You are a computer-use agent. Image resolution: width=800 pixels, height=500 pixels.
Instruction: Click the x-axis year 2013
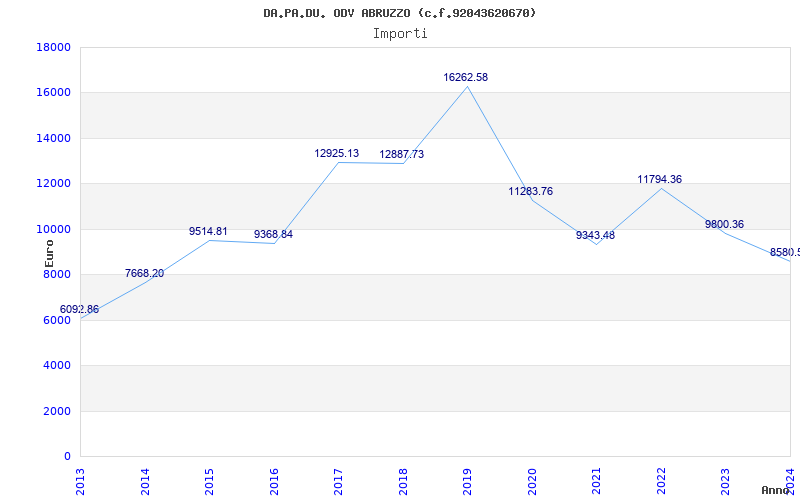(80, 482)
